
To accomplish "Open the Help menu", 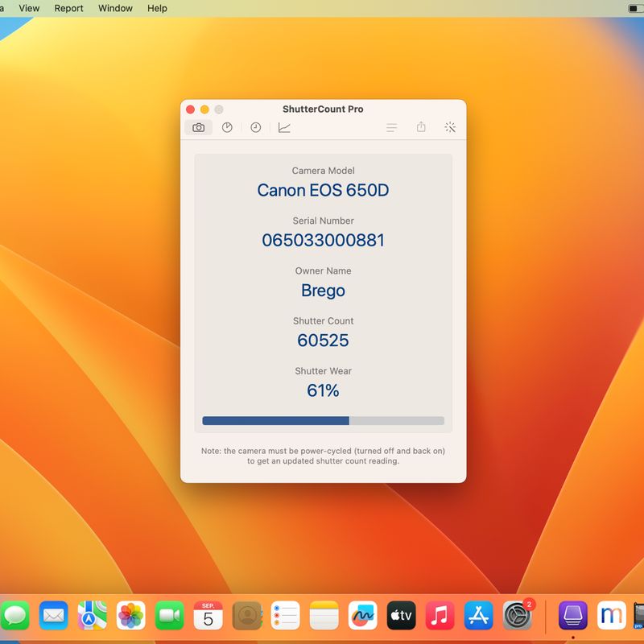I will tap(157, 8).
